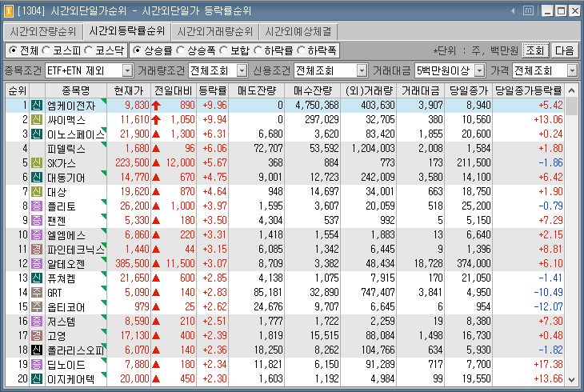Click scrollbar up arrow of the table
Image resolution: width=584 pixels, height=392 pixels.
pyautogui.click(x=572, y=90)
